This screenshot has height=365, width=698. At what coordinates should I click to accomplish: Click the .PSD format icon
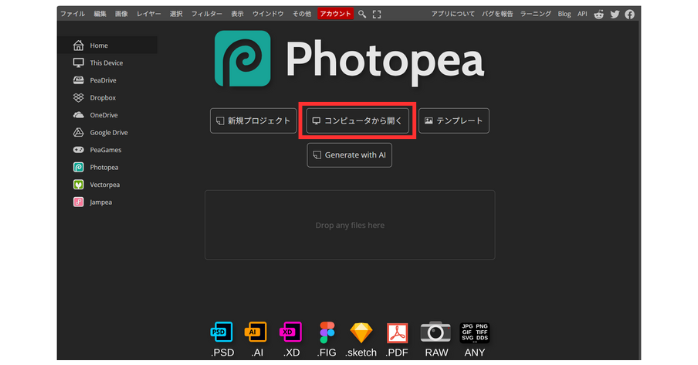pyautogui.click(x=222, y=332)
